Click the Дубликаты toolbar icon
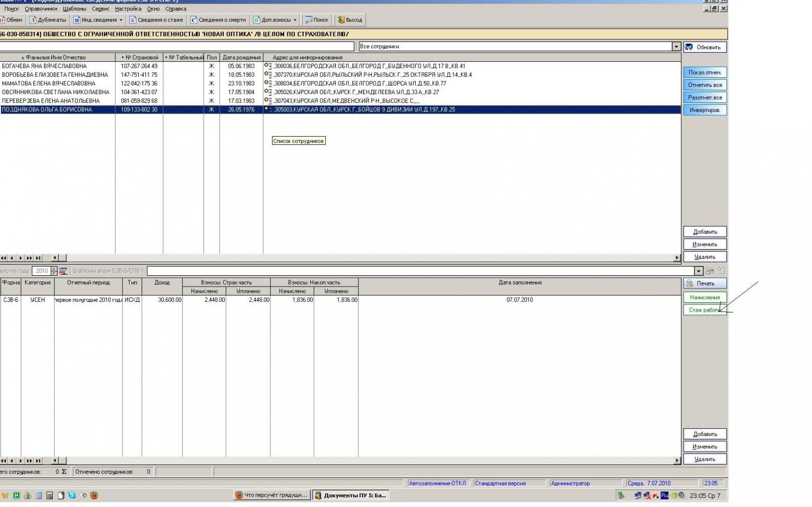The height and width of the screenshot is (507, 812). click(x=33, y=20)
